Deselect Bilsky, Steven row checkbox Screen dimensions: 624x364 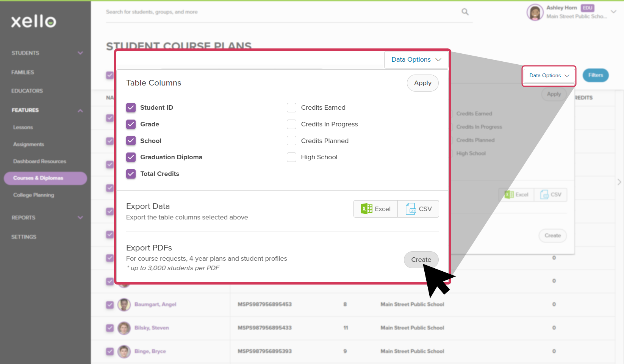coord(110,328)
